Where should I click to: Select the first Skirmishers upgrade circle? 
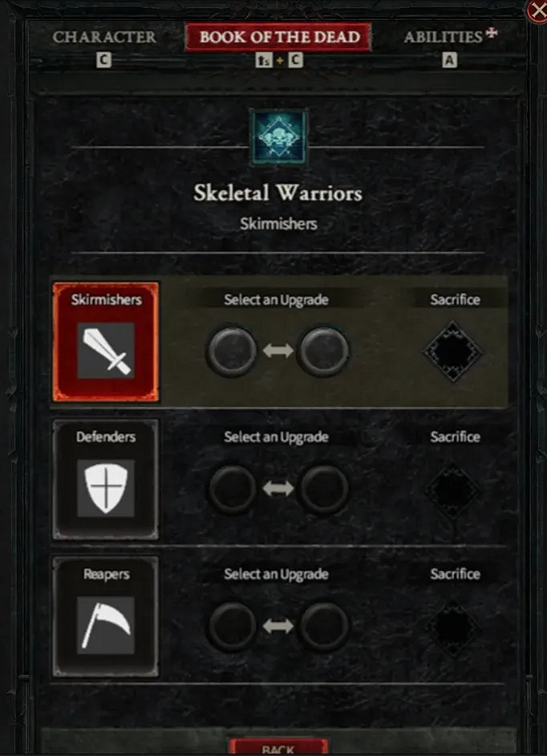tap(232, 351)
